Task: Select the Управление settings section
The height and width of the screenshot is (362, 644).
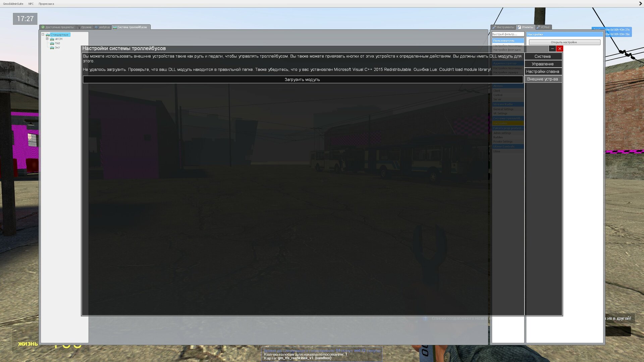Action: pos(542,64)
